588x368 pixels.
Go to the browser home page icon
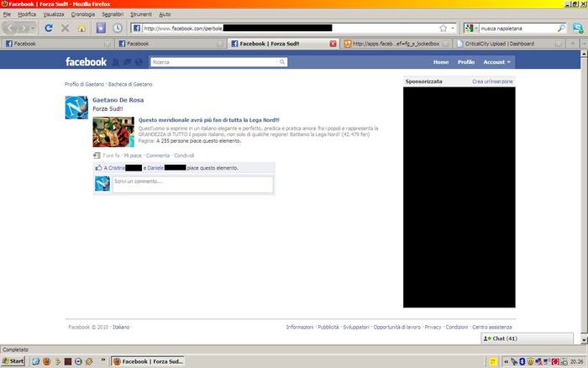point(81,29)
